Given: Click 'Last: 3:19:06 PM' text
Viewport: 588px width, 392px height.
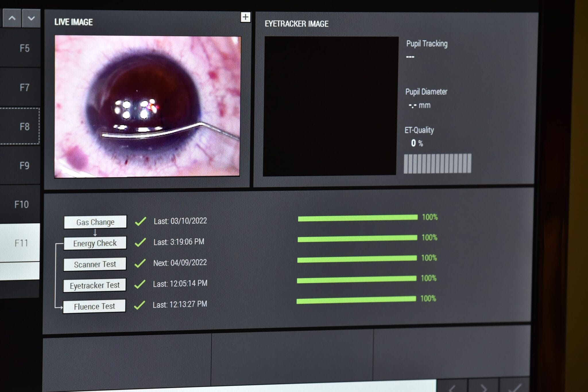Looking at the screenshot, I should (179, 242).
